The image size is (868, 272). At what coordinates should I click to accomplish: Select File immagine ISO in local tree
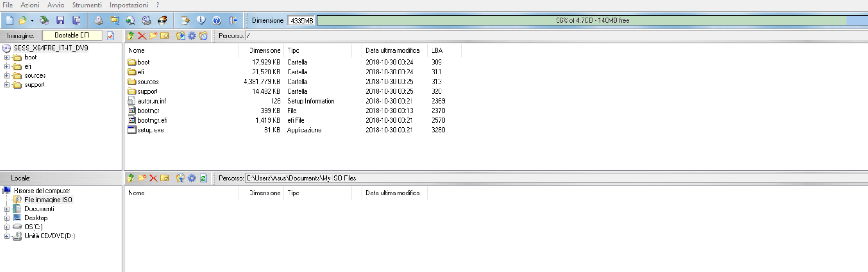[x=48, y=200]
